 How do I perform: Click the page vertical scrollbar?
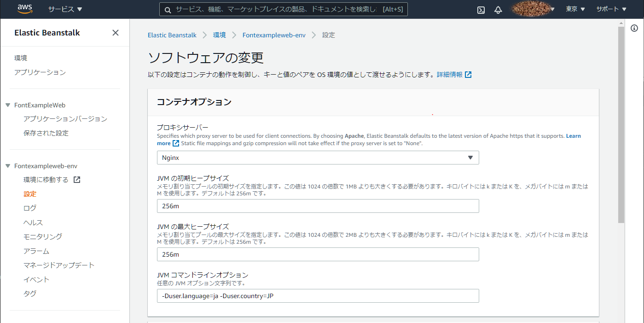coord(621,125)
